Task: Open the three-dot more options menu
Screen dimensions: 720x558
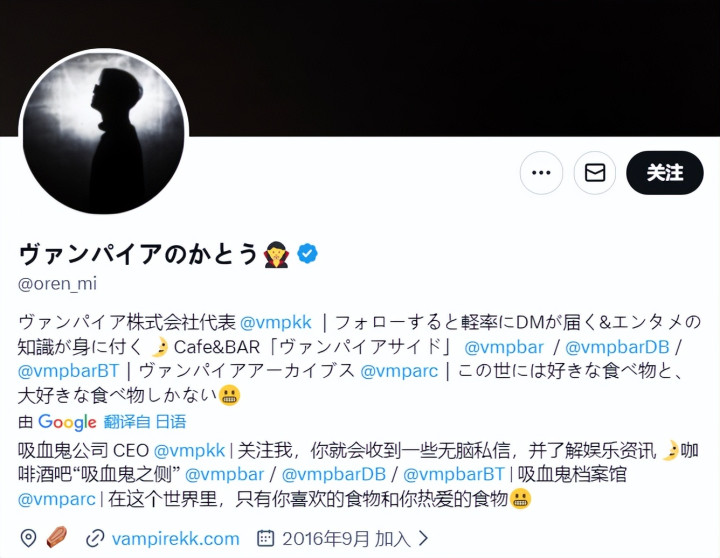Action: pyautogui.click(x=541, y=173)
